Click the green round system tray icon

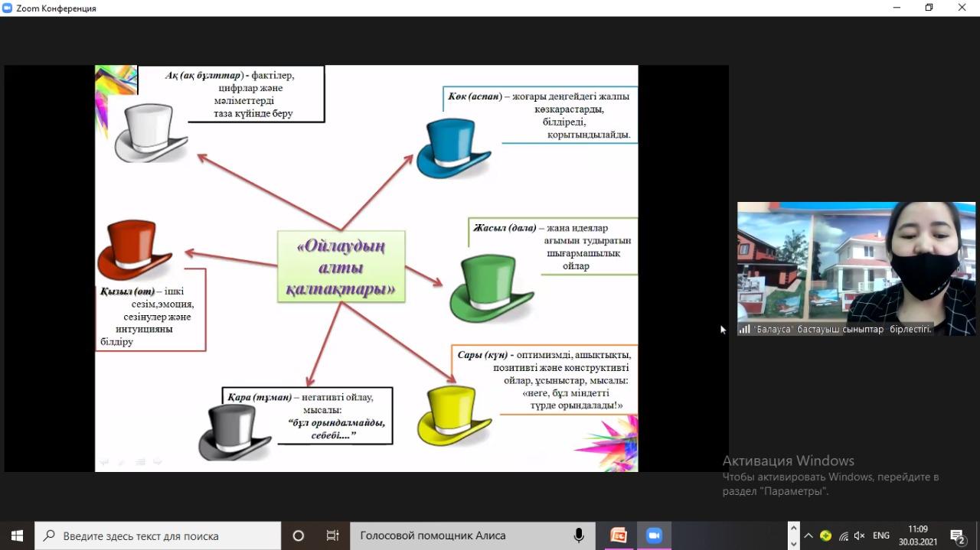pos(825,535)
